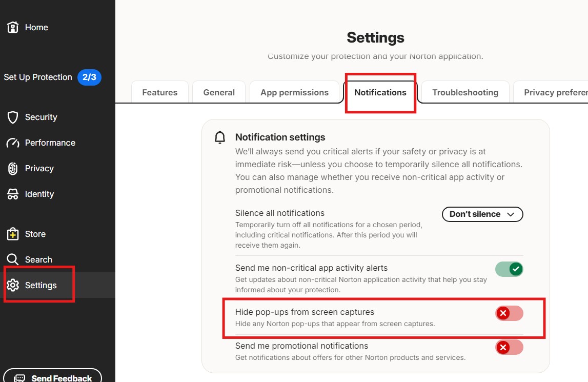588x382 pixels.
Task: Open the Store bag icon
Action: [13, 234]
